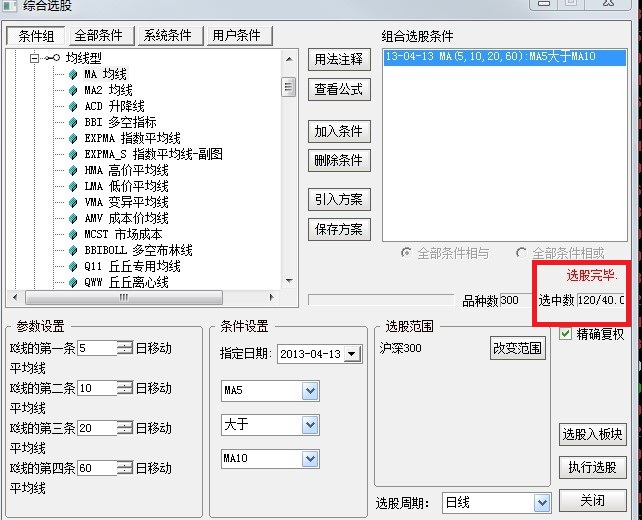The width and height of the screenshot is (642, 520).
Task: Click the spinner beside second MA value 10
Action: (124, 388)
